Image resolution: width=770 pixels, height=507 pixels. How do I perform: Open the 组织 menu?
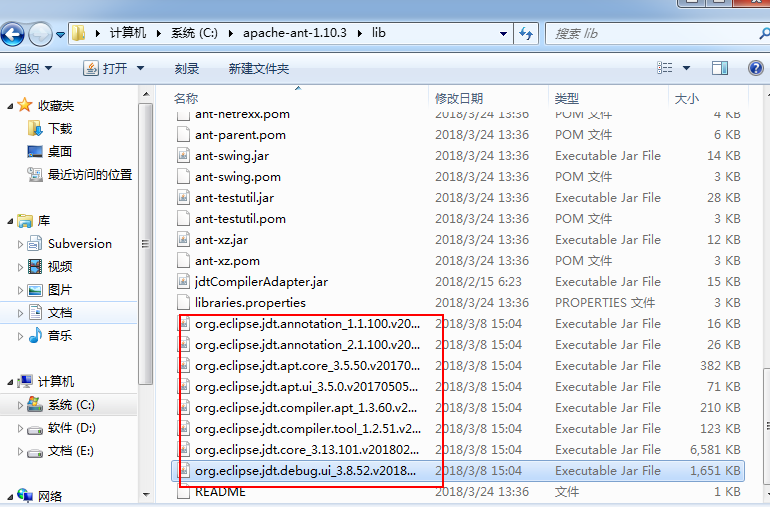[x=33, y=68]
